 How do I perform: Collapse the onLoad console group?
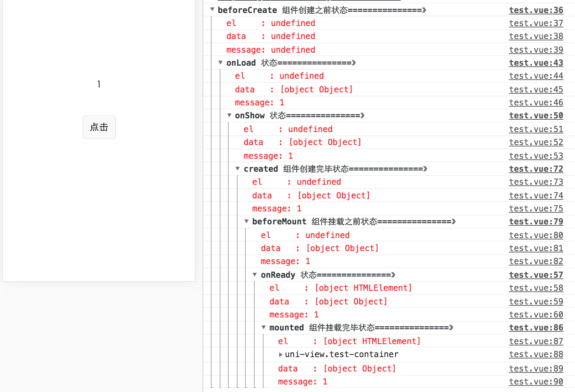pyautogui.click(x=221, y=63)
